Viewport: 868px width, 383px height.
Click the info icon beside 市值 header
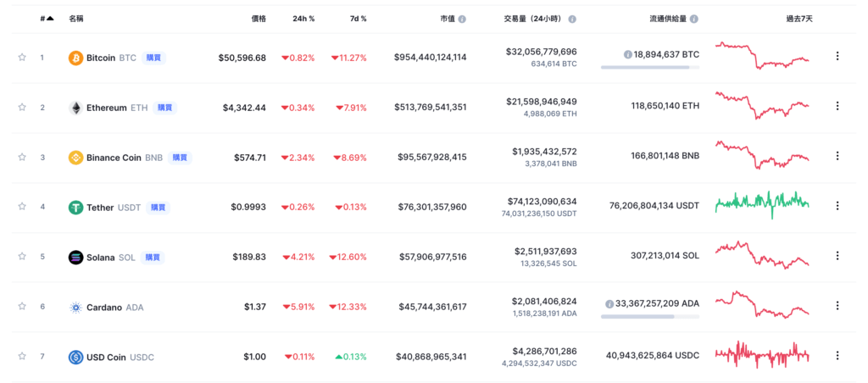point(462,18)
